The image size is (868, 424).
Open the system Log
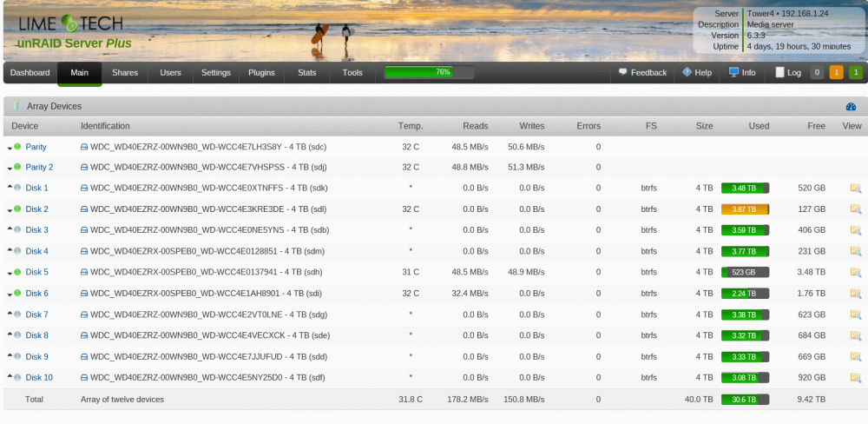coord(788,73)
